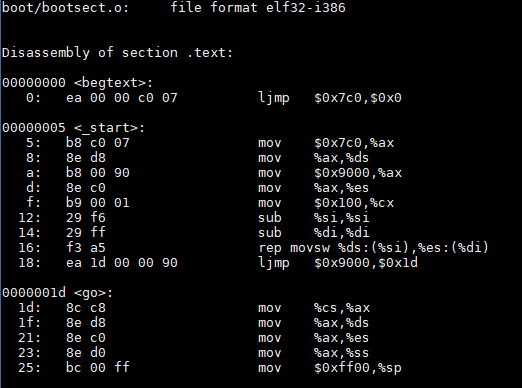The image size is (522, 388).
Task: Click the mov %ax,%ss instruction
Action: [314, 353]
